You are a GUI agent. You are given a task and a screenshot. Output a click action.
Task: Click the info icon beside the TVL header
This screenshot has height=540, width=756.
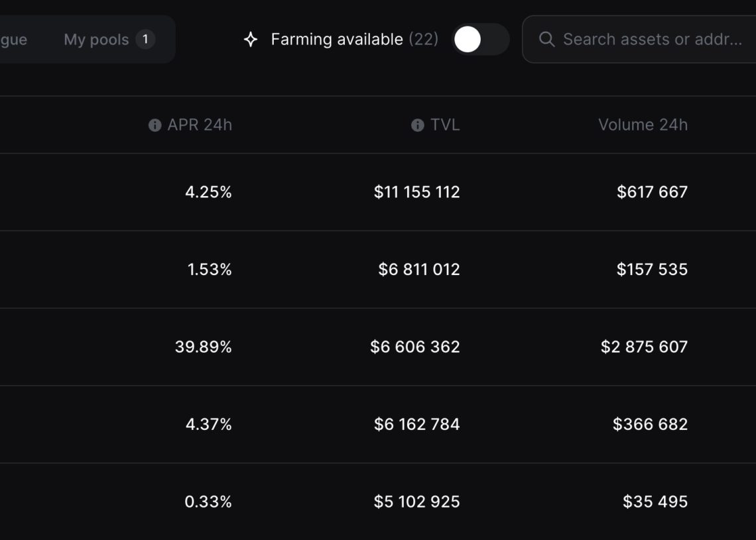[x=416, y=125]
